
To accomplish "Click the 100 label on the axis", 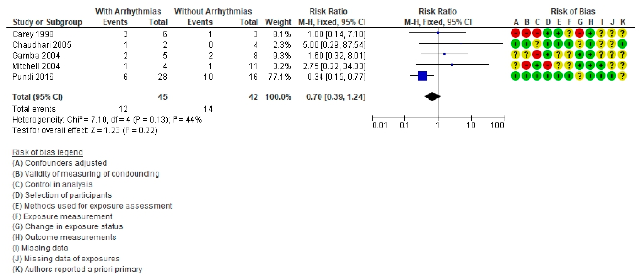I will point(497,125).
